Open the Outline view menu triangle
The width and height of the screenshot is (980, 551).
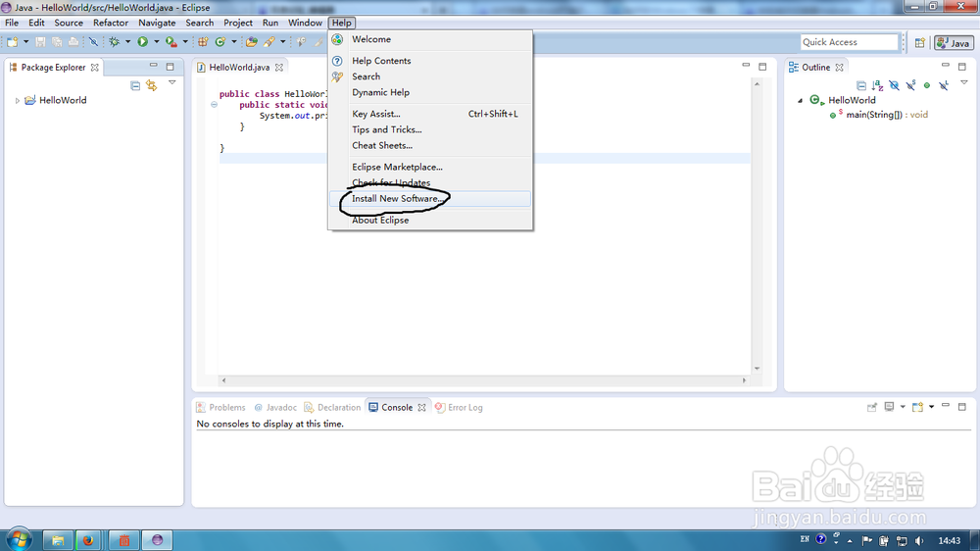(963, 82)
